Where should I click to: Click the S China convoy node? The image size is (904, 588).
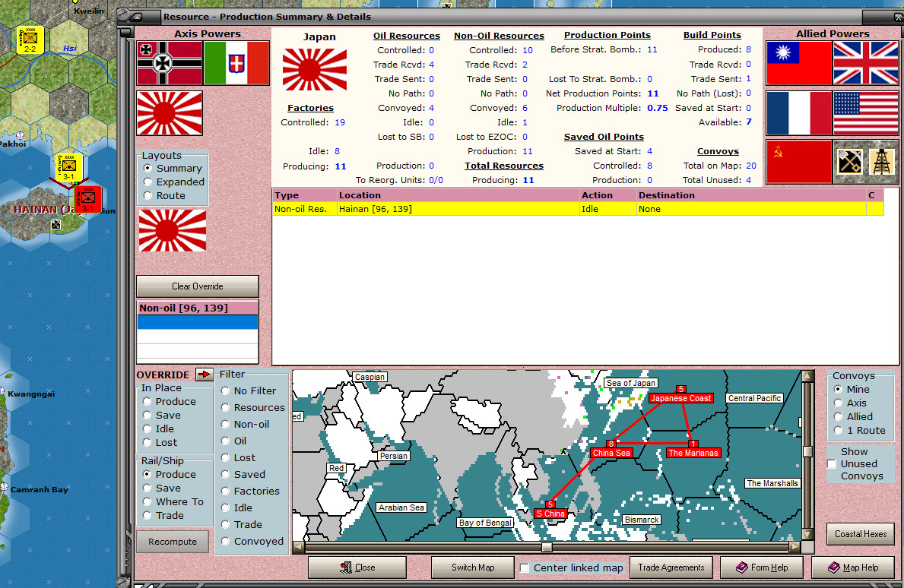550,514
